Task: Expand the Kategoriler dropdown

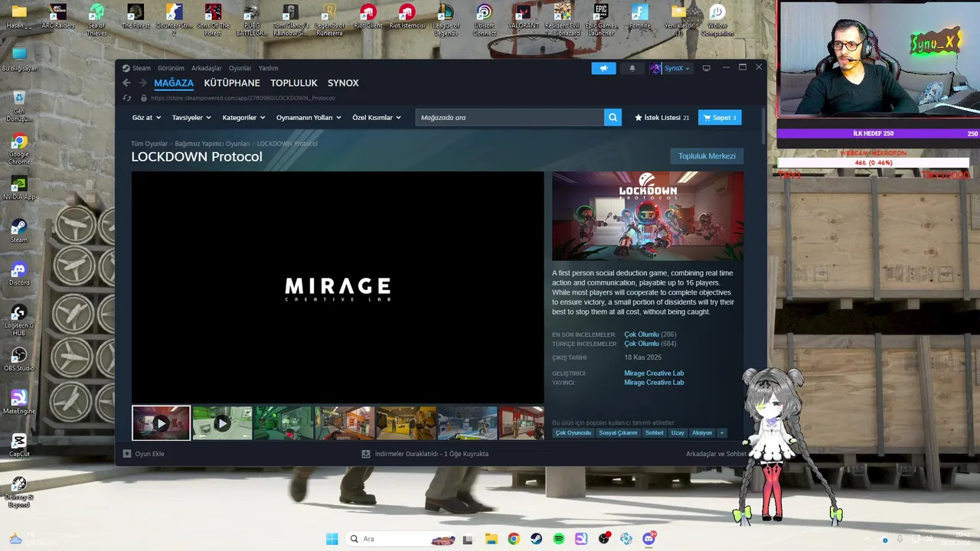Action: 243,118
